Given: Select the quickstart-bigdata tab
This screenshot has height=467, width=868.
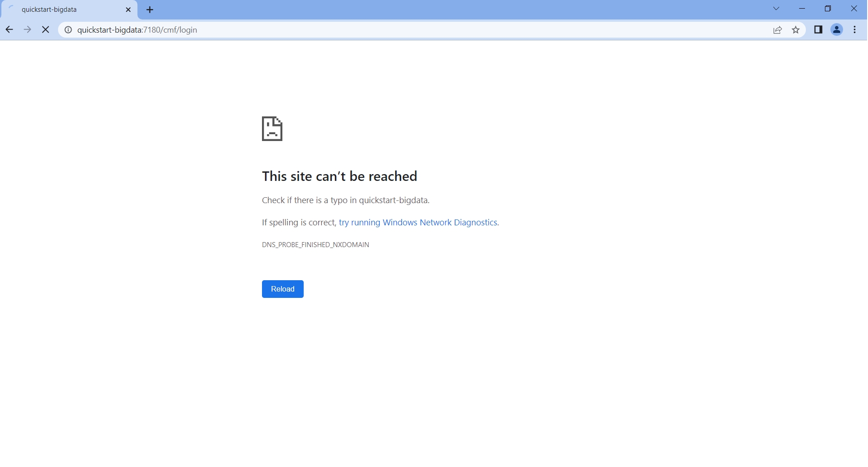Looking at the screenshot, I should (x=69, y=10).
